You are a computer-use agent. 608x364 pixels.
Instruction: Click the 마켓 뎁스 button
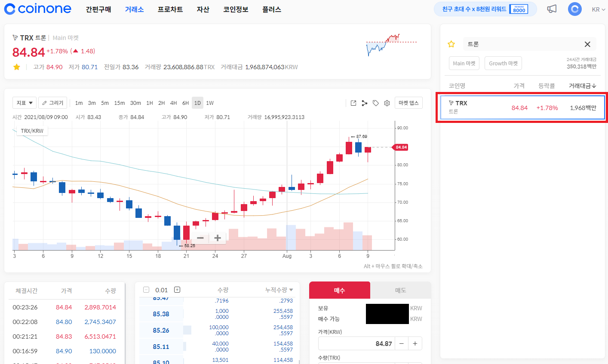[x=408, y=103]
